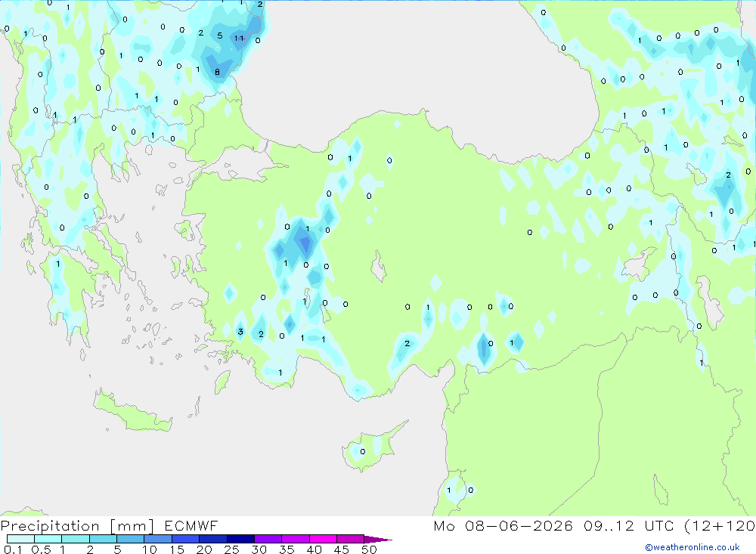Click the '09..12 UTC' time text
This screenshot has width=756, height=554.
point(627,526)
